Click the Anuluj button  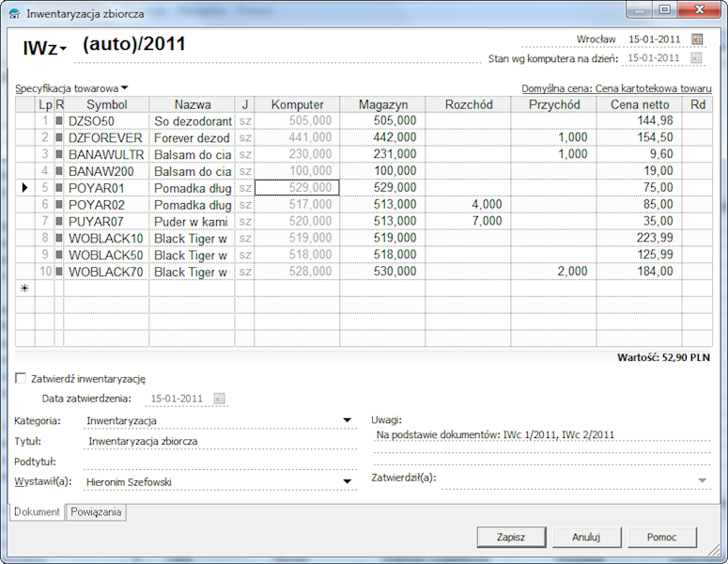pyautogui.click(x=585, y=537)
